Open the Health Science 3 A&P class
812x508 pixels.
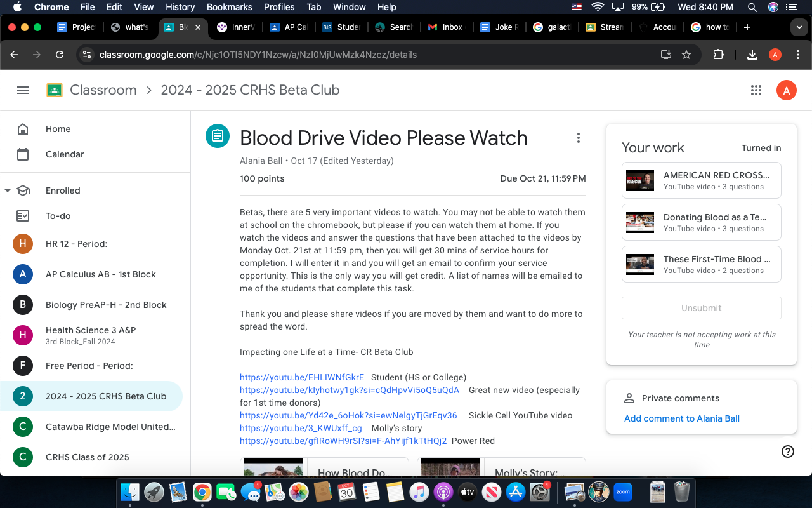click(91, 335)
